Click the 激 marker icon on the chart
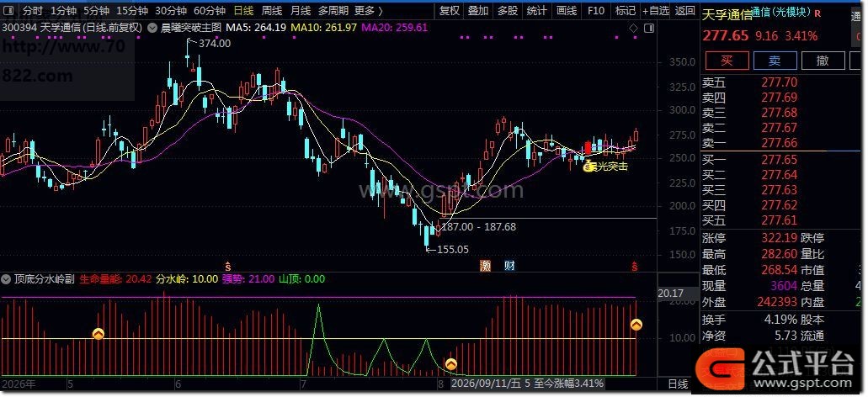 point(486,266)
